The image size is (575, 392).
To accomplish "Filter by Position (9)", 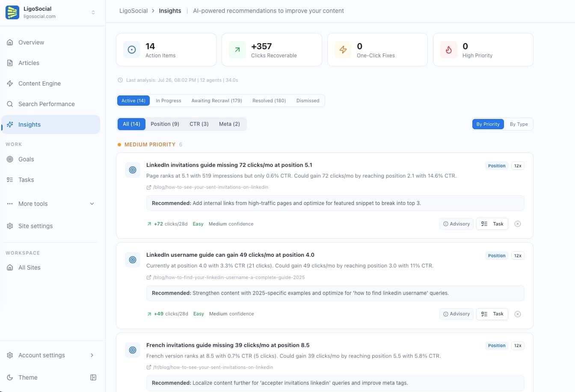I will [165, 124].
